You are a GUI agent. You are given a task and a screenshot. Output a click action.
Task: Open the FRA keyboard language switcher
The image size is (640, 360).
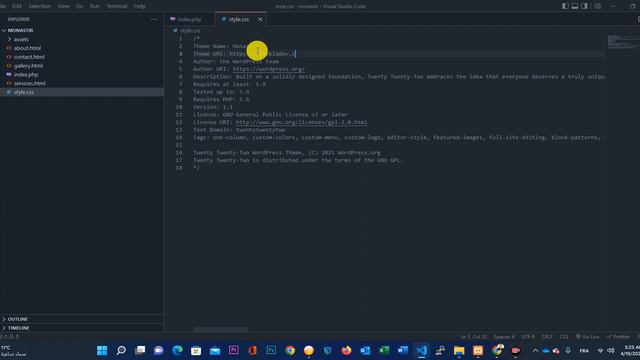coord(584,351)
